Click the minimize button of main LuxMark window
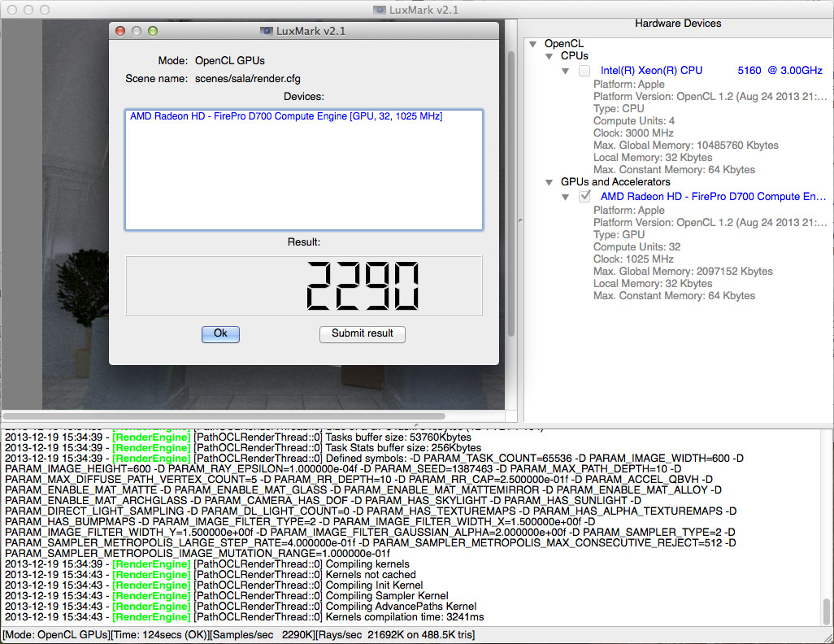834x644 pixels. (28, 10)
